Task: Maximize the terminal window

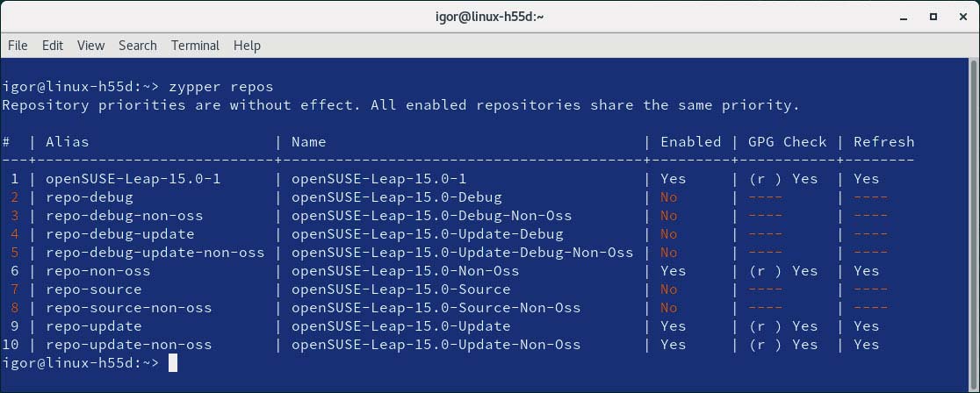Action: [x=933, y=17]
